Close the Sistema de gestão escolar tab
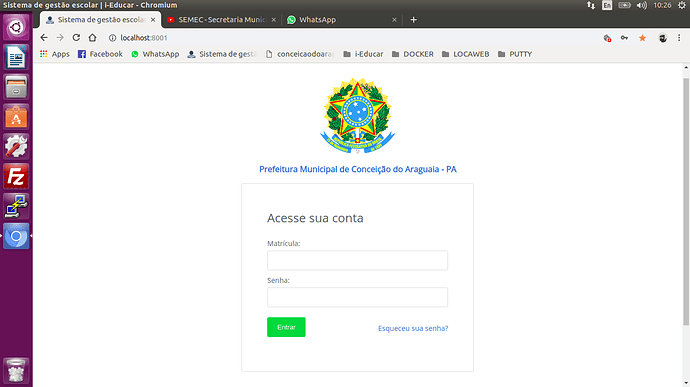The width and height of the screenshot is (690, 387). pos(153,20)
